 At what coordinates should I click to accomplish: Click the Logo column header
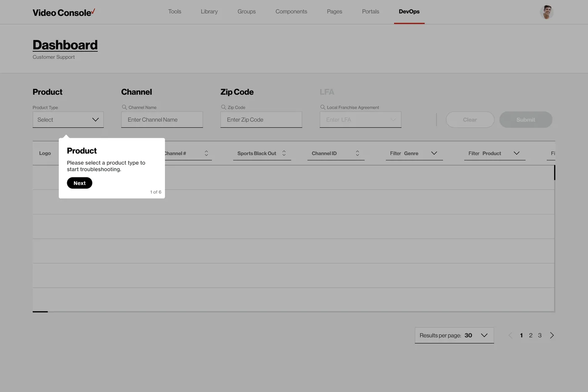pos(45,153)
